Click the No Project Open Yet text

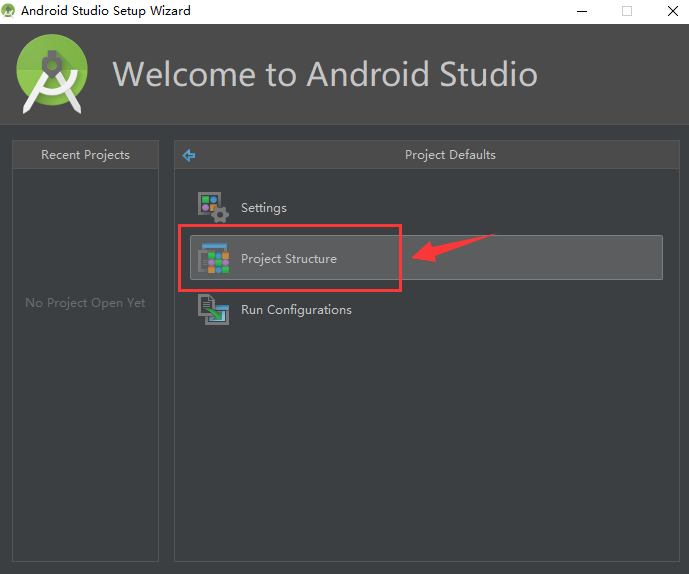[85, 303]
